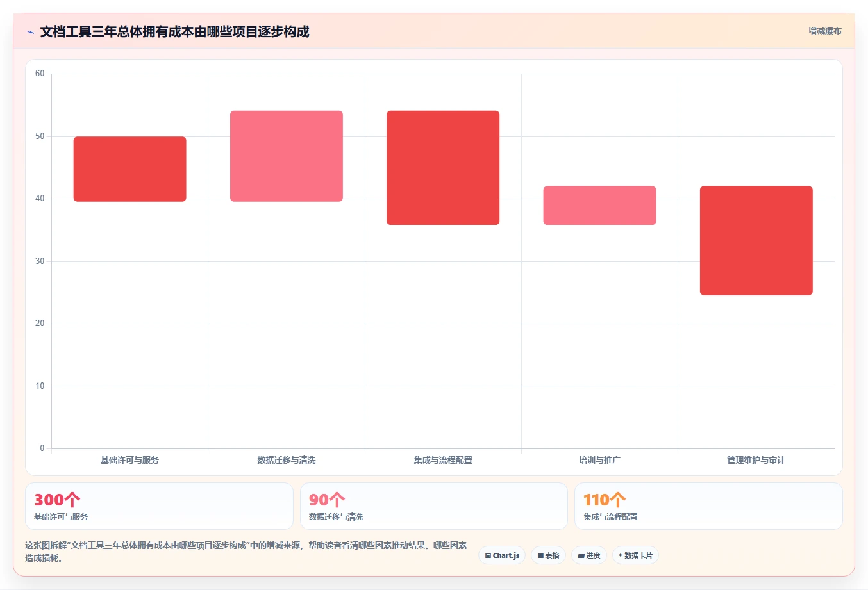Click the 数据卡片 tag chip
The image size is (868, 590).
click(x=635, y=555)
